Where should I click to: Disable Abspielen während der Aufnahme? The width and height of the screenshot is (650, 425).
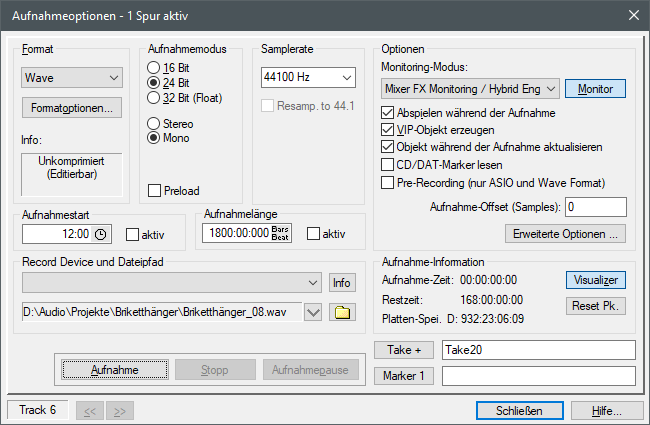(387, 113)
